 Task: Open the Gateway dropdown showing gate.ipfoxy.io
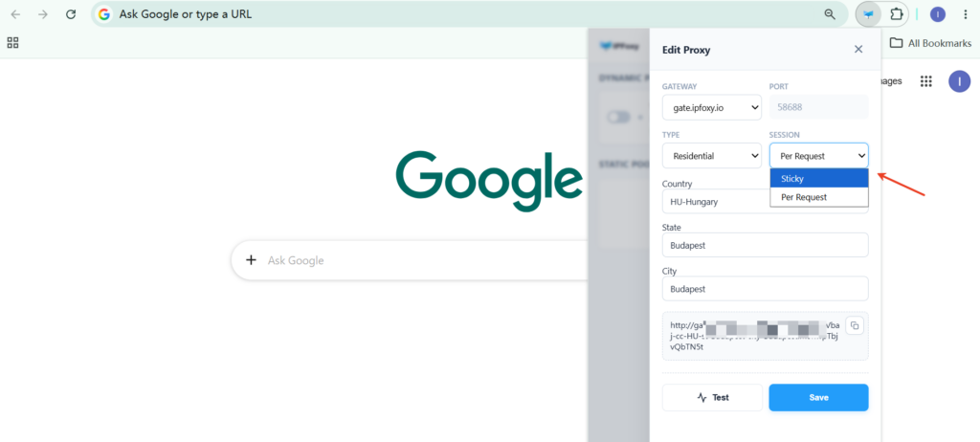[712, 107]
